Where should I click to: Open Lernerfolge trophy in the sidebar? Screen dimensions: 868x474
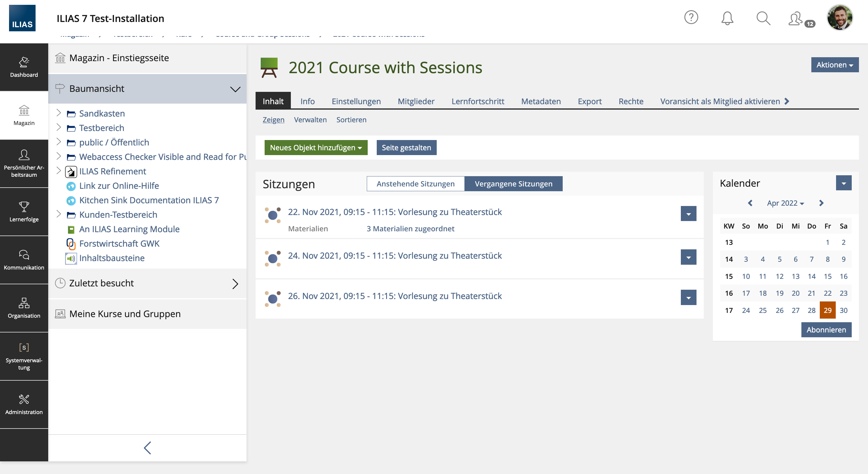pos(24,211)
